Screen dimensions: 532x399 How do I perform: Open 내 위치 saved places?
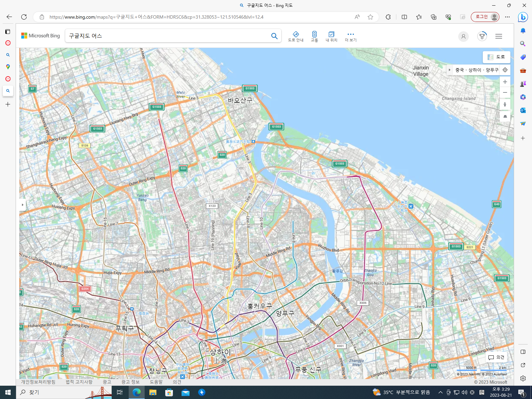pyautogui.click(x=331, y=36)
